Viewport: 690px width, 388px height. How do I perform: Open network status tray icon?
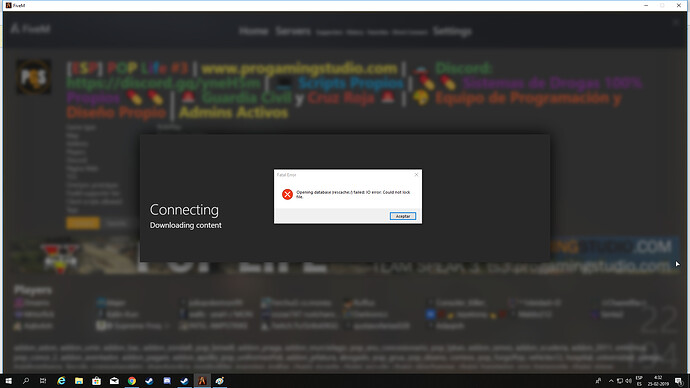click(x=620, y=381)
